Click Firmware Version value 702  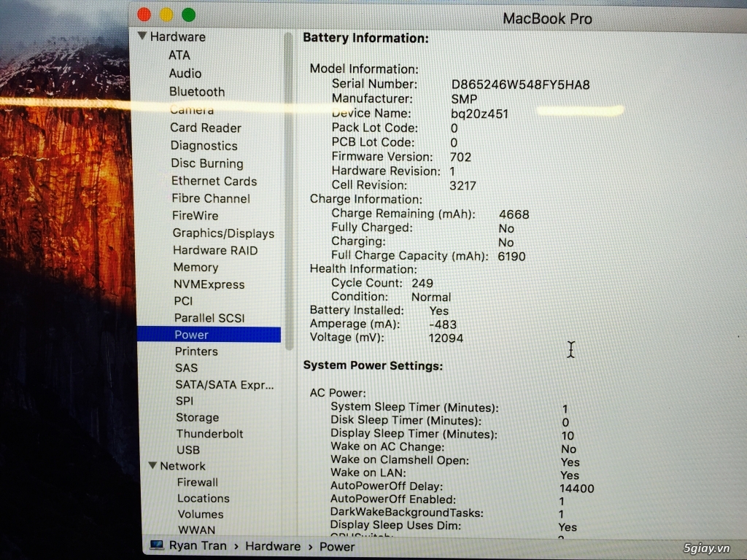coord(460,157)
